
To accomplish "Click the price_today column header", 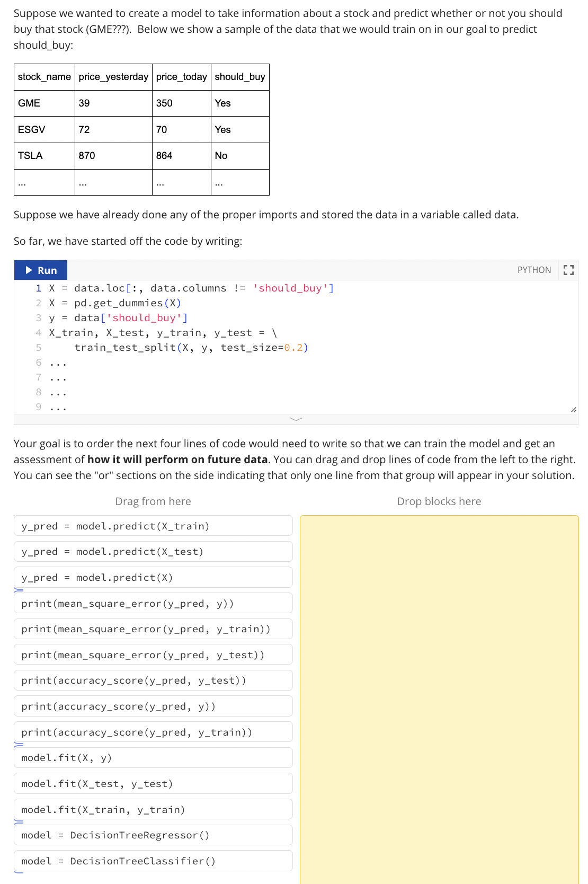I will [182, 77].
